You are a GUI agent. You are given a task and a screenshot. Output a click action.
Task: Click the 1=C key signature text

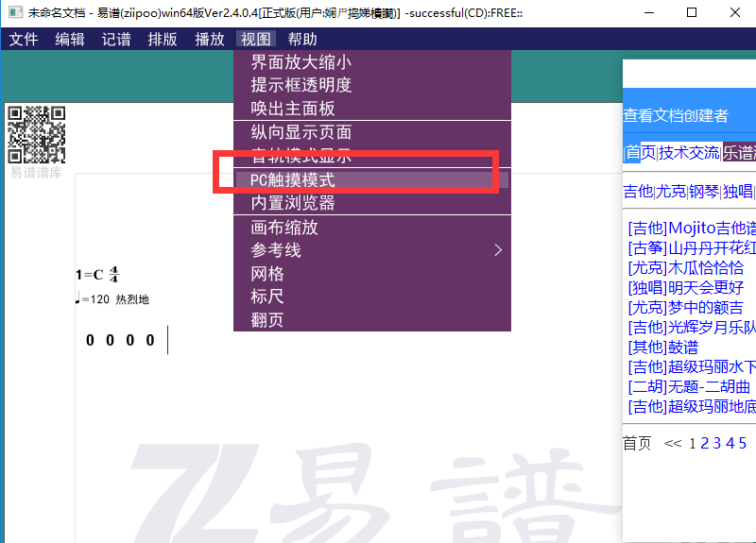point(90,275)
